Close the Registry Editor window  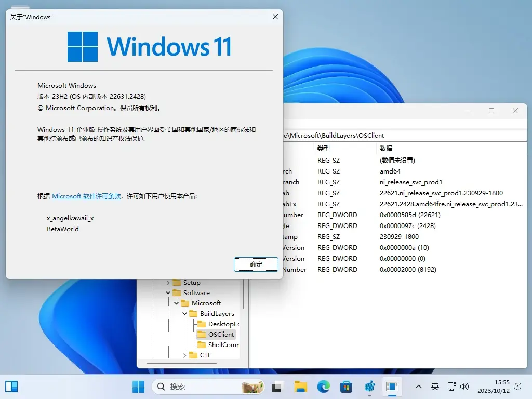pos(515,111)
